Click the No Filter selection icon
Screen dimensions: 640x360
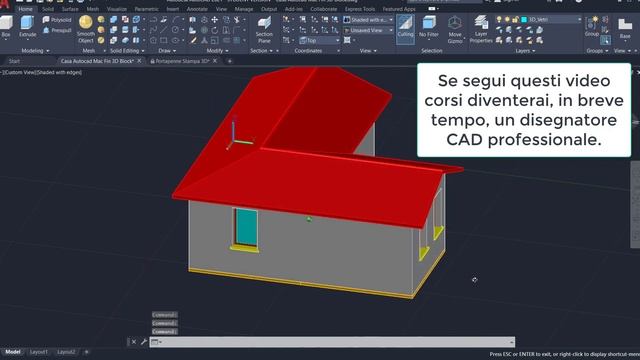click(x=429, y=27)
